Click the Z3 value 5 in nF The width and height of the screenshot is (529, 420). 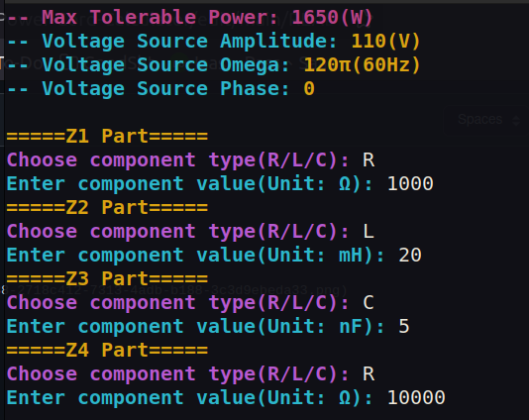click(x=404, y=327)
